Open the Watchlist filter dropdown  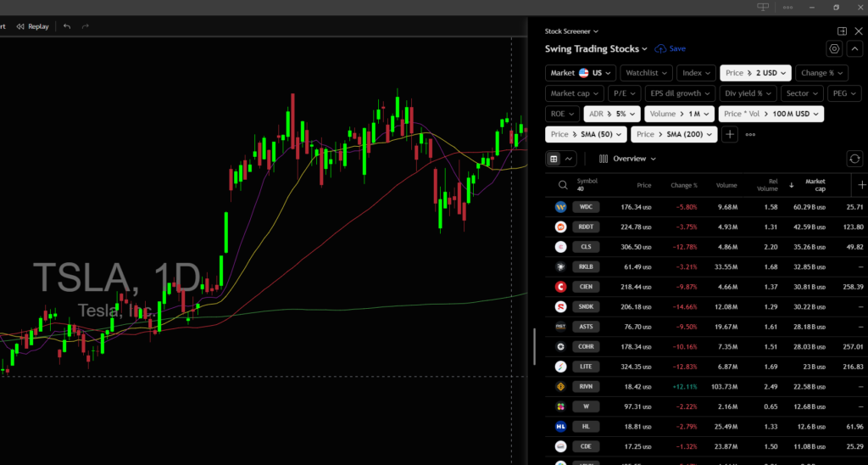point(646,73)
